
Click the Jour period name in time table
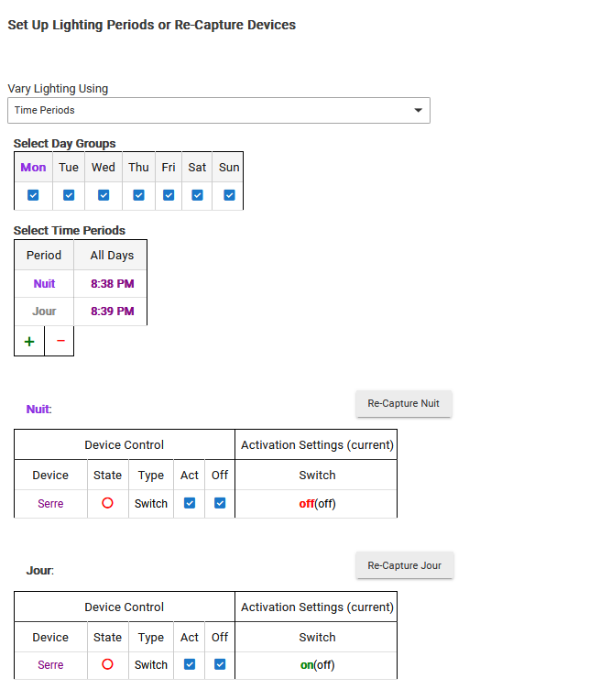click(x=44, y=312)
